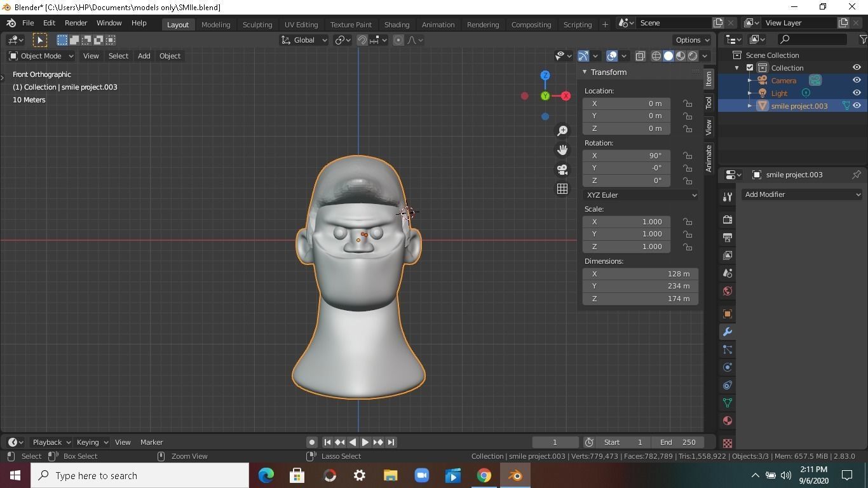
Task: Open the Physics properties tab
Action: pyautogui.click(x=728, y=367)
